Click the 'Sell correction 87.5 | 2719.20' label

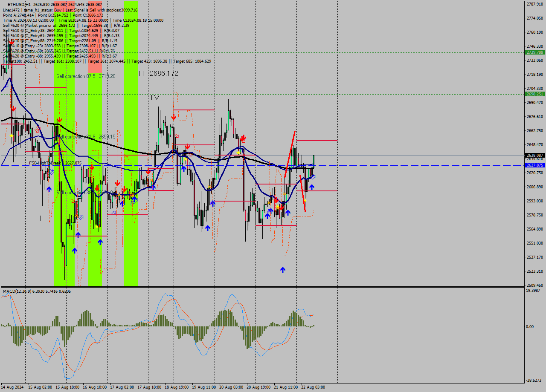pos(86,76)
